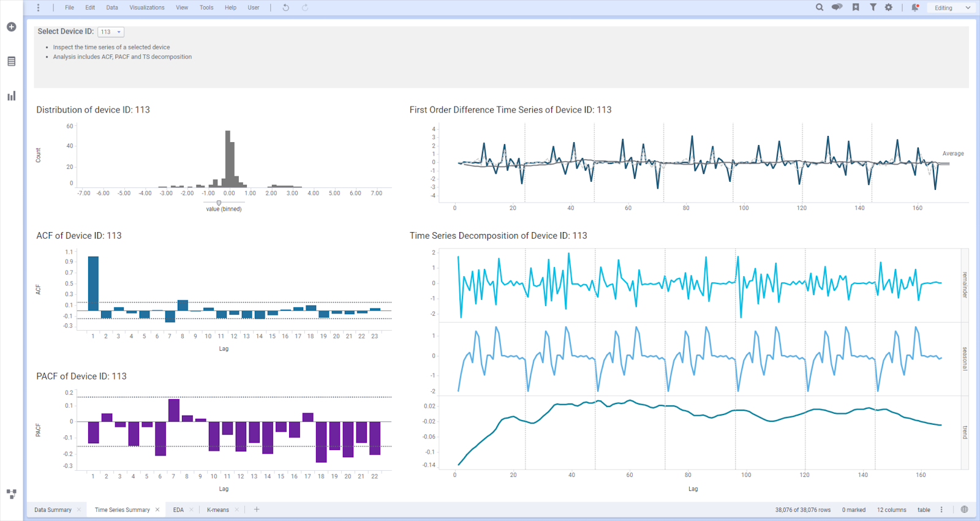Open the User menu

(254, 8)
